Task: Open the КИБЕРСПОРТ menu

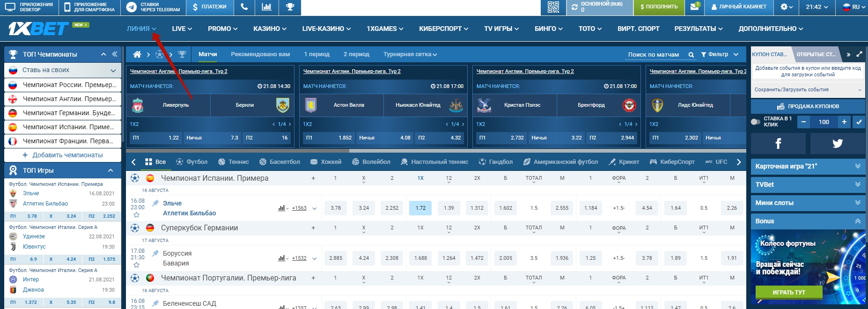Action: pyautogui.click(x=444, y=29)
